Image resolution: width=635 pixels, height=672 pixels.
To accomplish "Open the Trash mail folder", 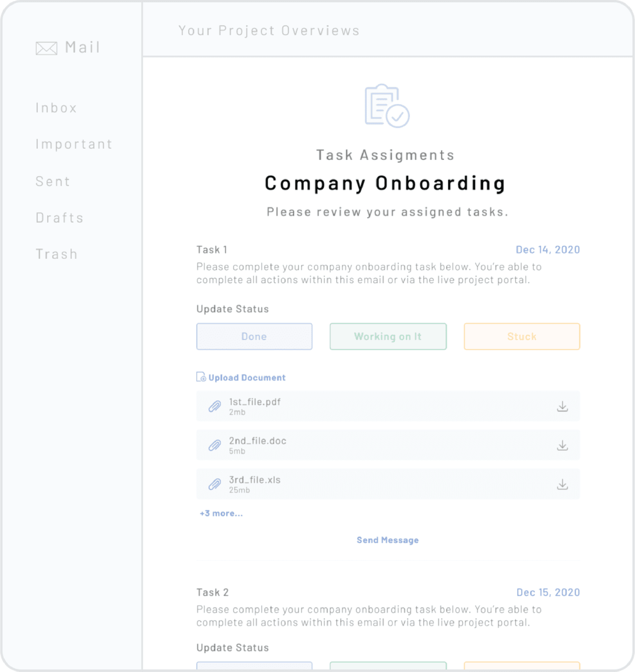I will 57,254.
